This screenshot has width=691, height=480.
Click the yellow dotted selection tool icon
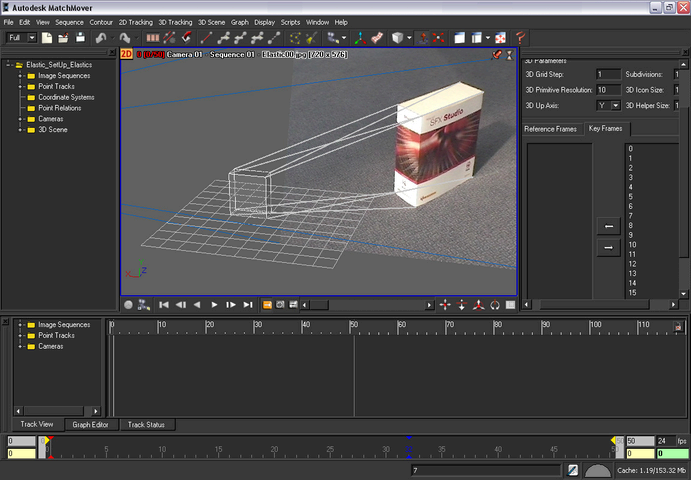[295, 38]
